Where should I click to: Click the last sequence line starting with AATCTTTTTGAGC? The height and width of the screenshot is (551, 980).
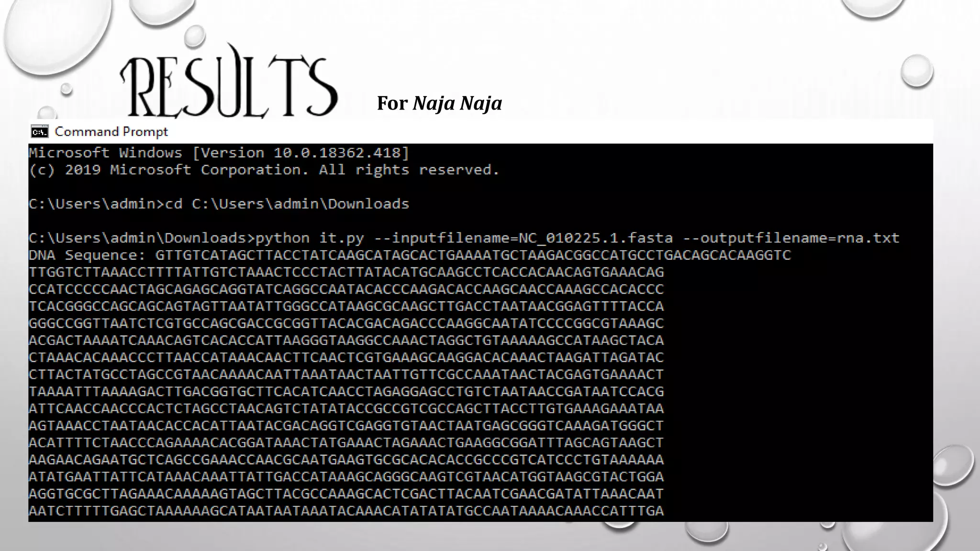[x=346, y=511]
